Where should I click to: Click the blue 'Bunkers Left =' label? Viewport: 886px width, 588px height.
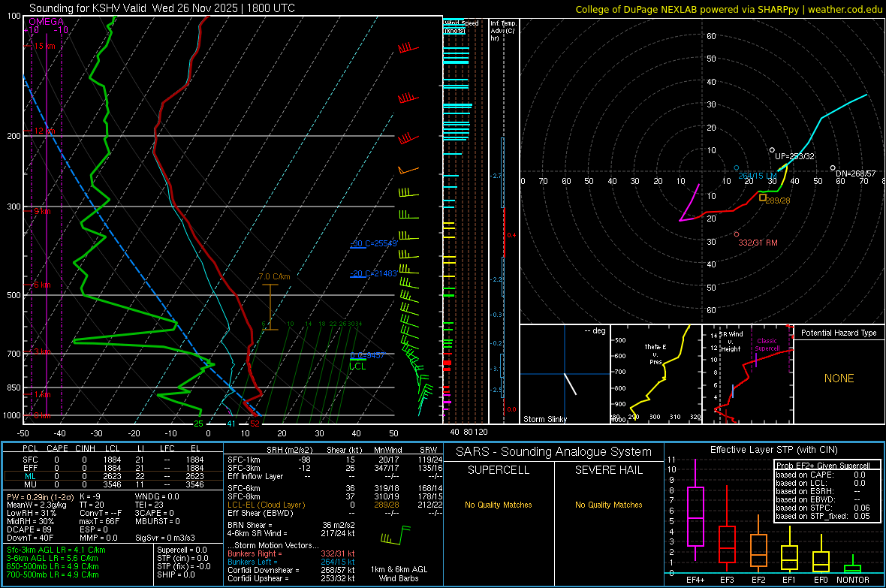tap(252, 562)
